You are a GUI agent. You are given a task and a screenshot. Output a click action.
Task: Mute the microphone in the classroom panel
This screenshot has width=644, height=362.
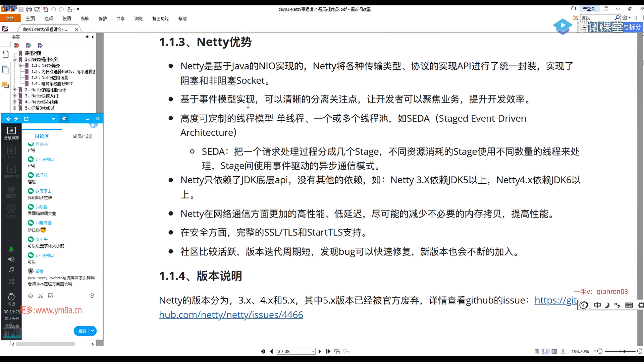(11, 249)
